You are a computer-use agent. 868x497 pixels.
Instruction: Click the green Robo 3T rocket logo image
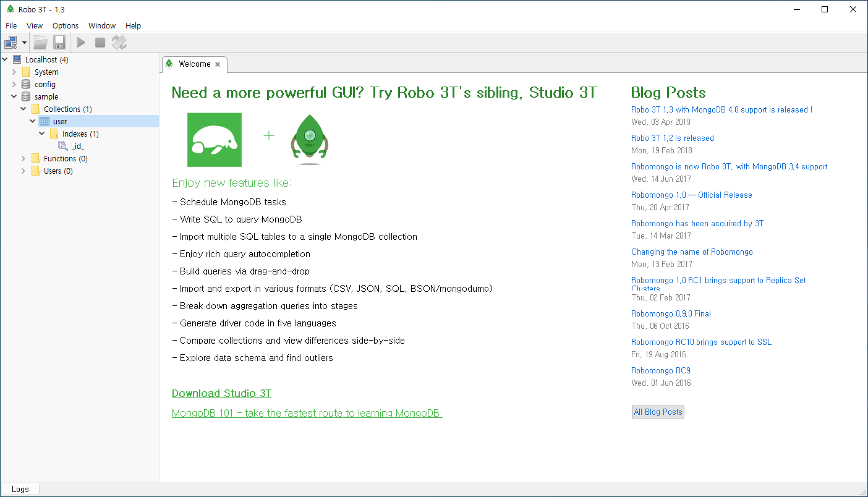pyautogui.click(x=310, y=140)
